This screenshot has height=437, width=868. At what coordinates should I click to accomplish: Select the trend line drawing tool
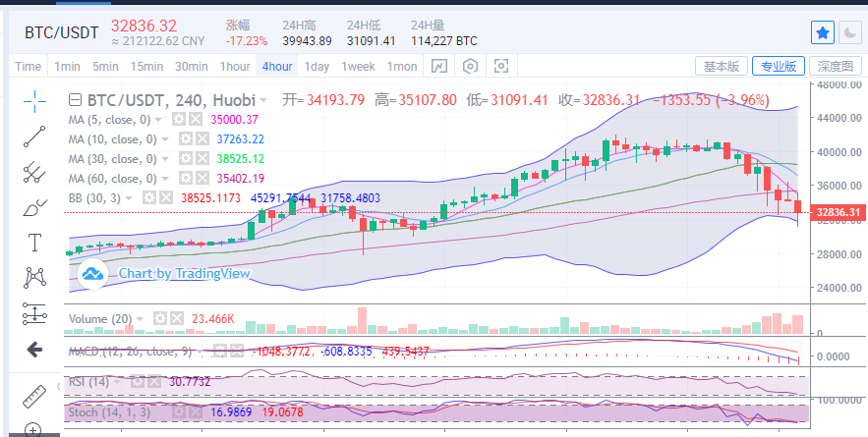click(34, 137)
